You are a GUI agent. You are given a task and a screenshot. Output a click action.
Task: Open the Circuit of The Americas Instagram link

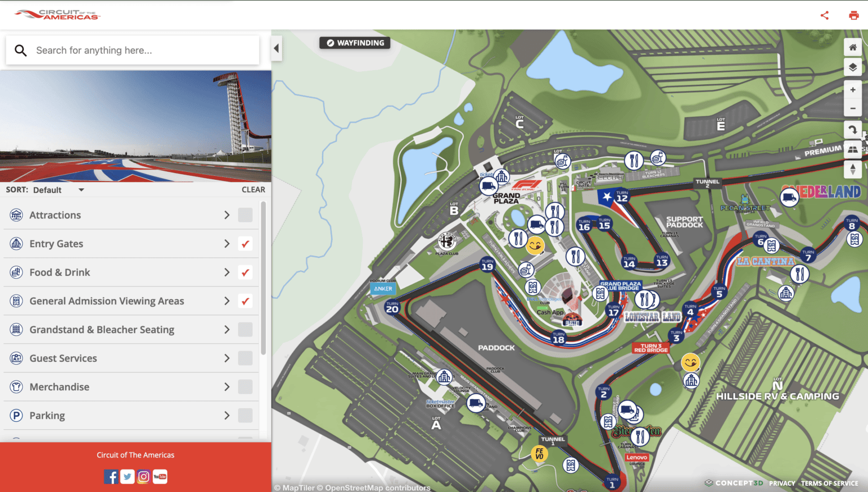[x=143, y=477]
